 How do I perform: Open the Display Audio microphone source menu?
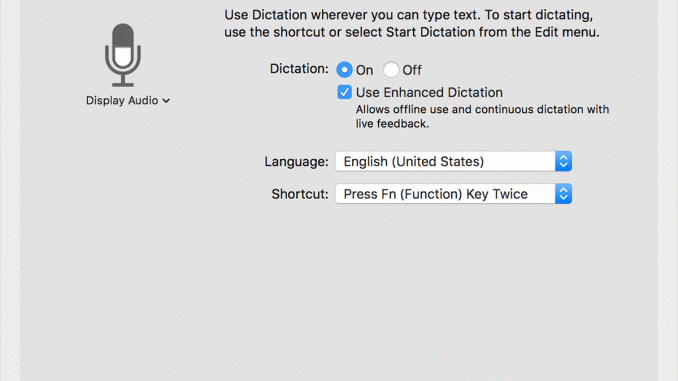pyautogui.click(x=128, y=101)
